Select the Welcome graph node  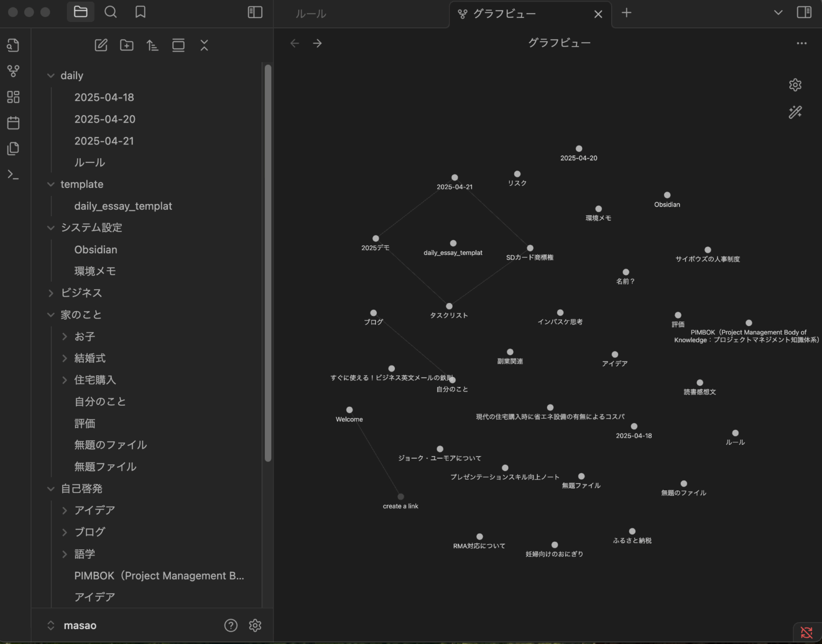tap(349, 410)
